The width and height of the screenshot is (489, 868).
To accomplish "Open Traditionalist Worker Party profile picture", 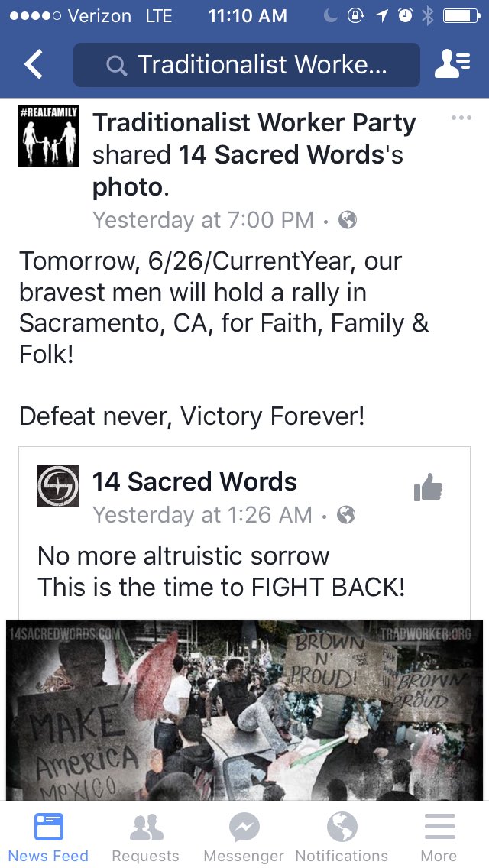I will 49,136.
